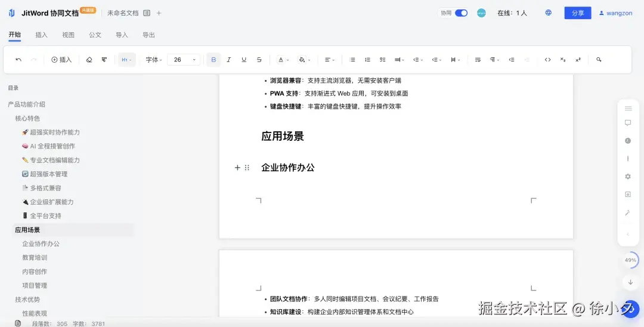
Task: Open find and replace search
Action: pyautogui.click(x=599, y=60)
